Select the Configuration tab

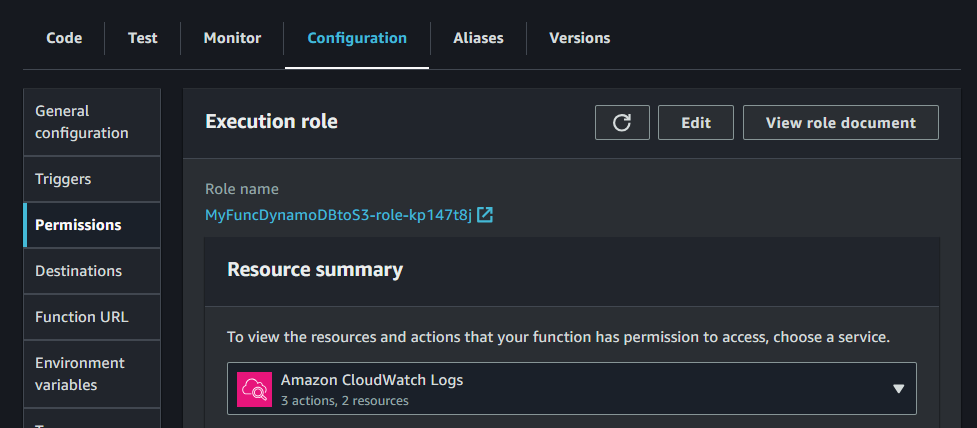(x=357, y=38)
